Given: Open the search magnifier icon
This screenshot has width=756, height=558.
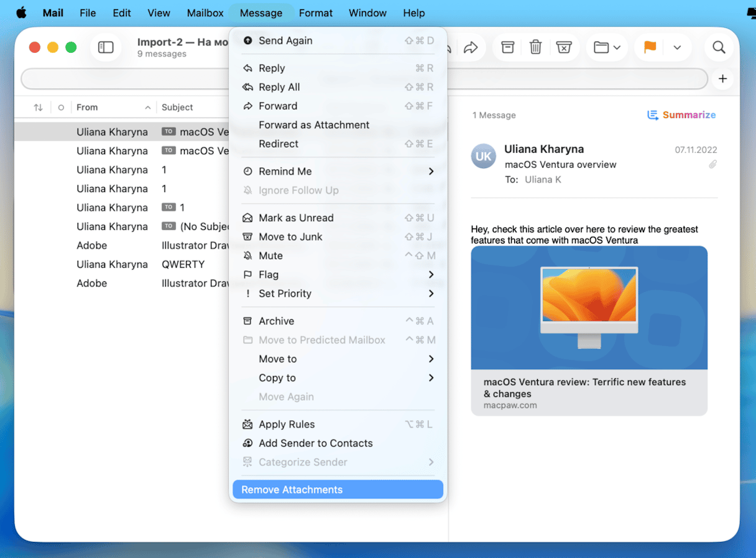Looking at the screenshot, I should (x=719, y=47).
